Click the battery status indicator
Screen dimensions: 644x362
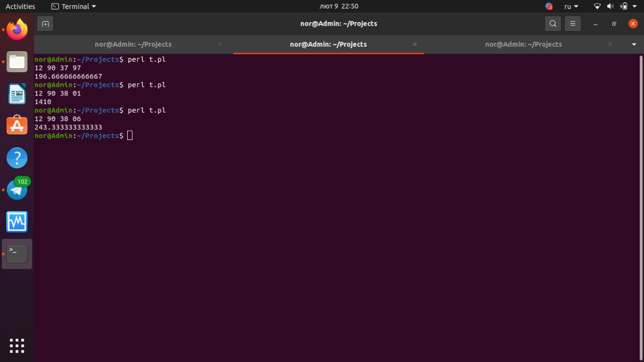pyautogui.click(x=624, y=7)
